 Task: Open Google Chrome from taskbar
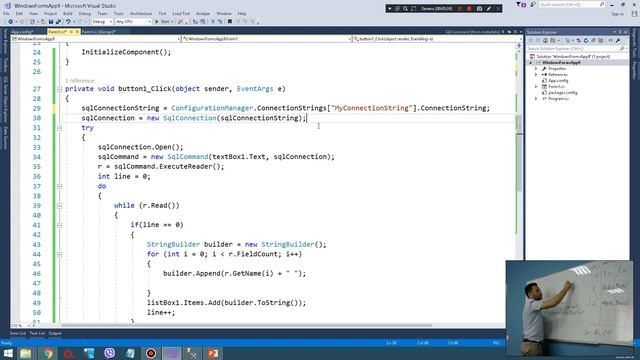click(48, 353)
